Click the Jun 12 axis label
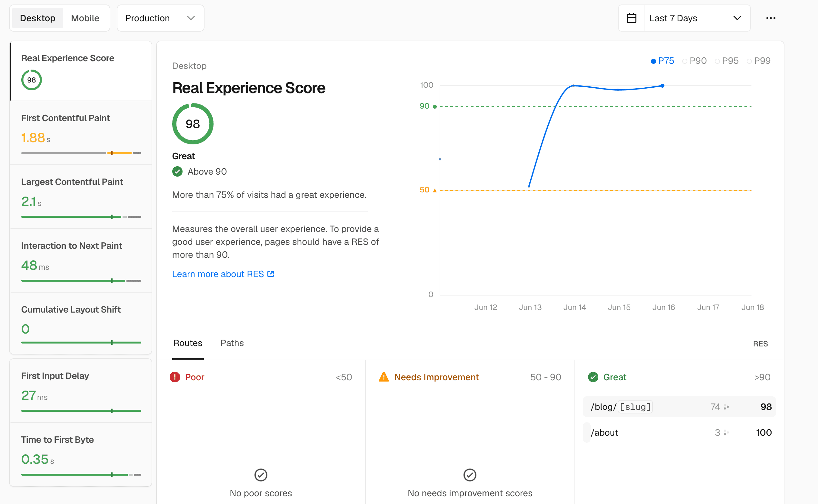Viewport: 818px width, 504px height. click(486, 307)
